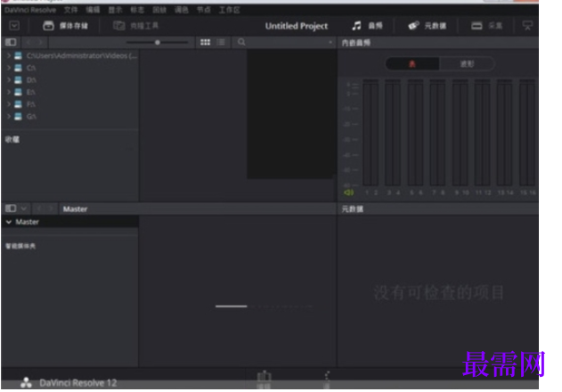Switch media storage to list view
The width and height of the screenshot is (562, 392).
click(221, 43)
